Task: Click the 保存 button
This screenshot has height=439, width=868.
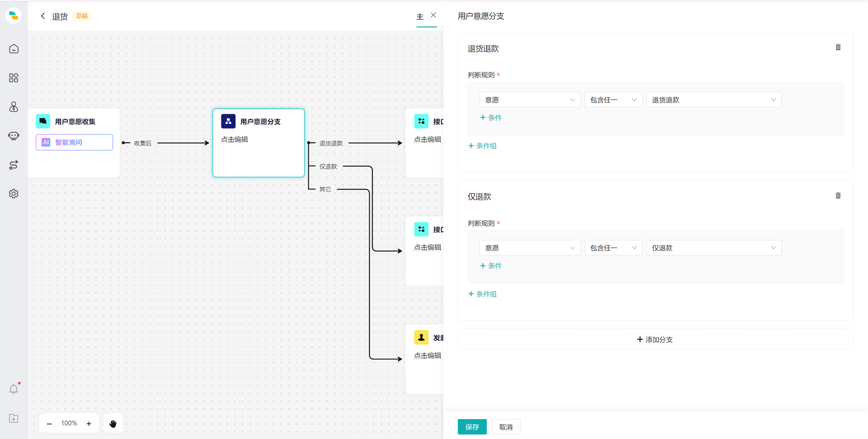Action: [x=472, y=427]
